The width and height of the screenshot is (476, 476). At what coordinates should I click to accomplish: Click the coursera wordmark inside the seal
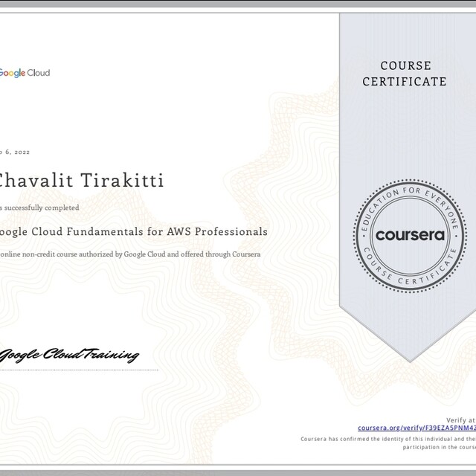[410, 236]
